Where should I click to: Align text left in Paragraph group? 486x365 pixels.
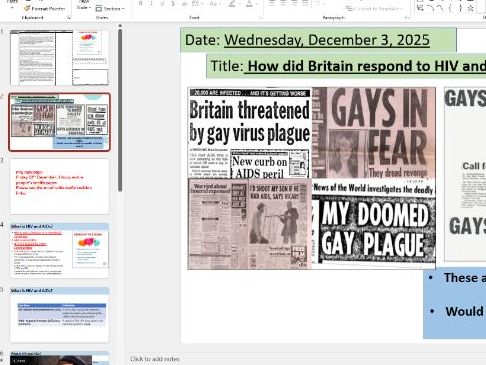(272, 3)
